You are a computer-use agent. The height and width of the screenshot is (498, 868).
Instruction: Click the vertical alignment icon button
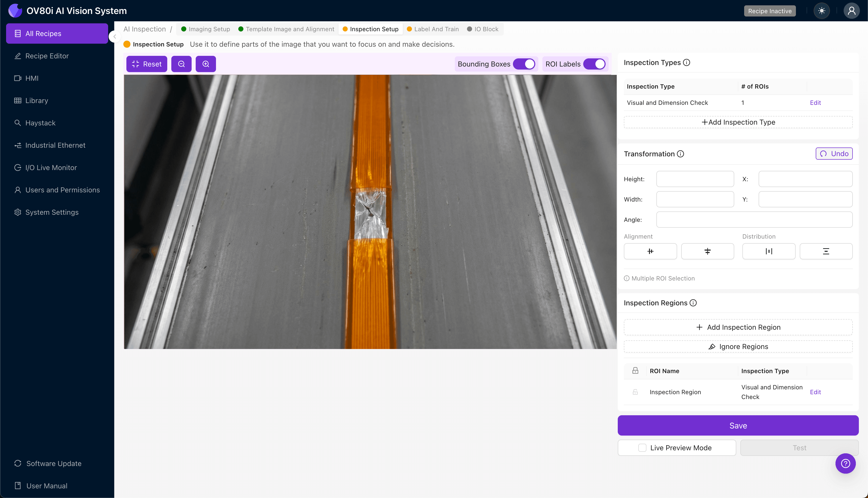(x=707, y=251)
